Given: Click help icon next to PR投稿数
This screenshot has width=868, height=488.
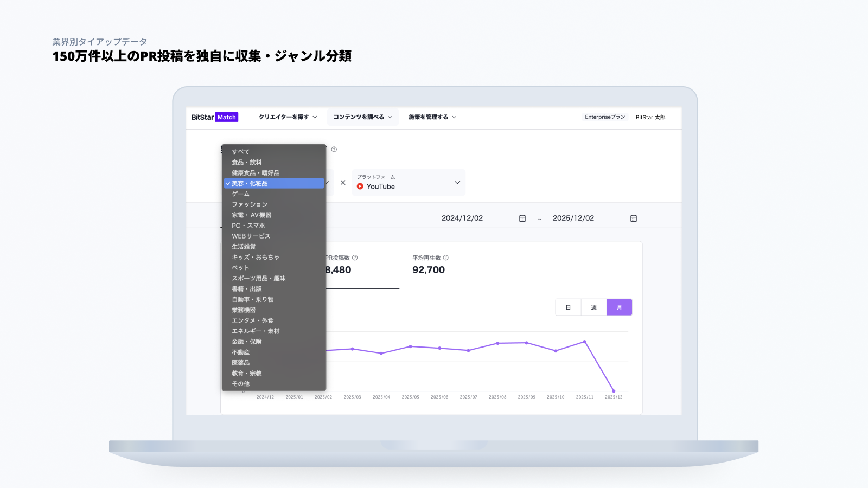Looking at the screenshot, I should (355, 258).
